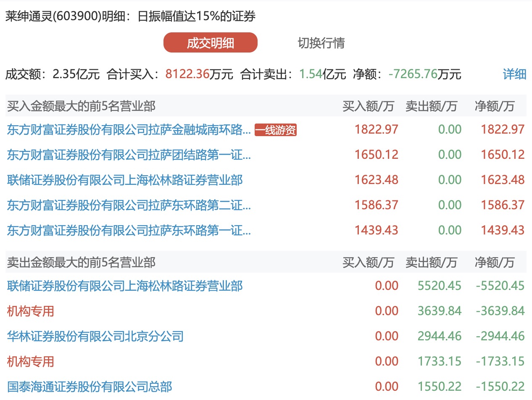532x400 pixels.
Task: Click buy amount 1822.97 cell
Action: (377, 129)
